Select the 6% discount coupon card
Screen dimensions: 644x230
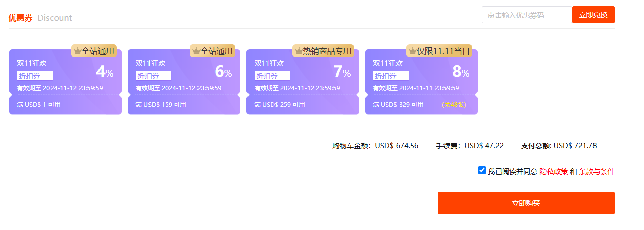coord(184,82)
